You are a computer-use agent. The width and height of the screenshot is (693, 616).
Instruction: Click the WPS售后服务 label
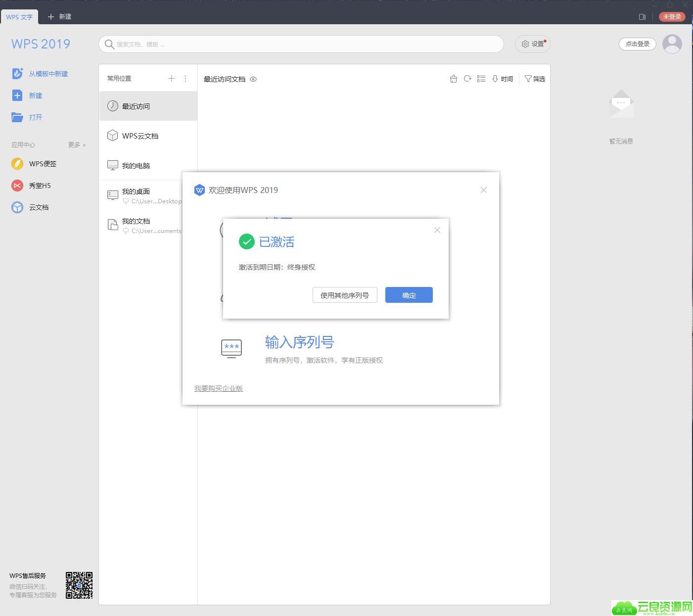[28, 576]
